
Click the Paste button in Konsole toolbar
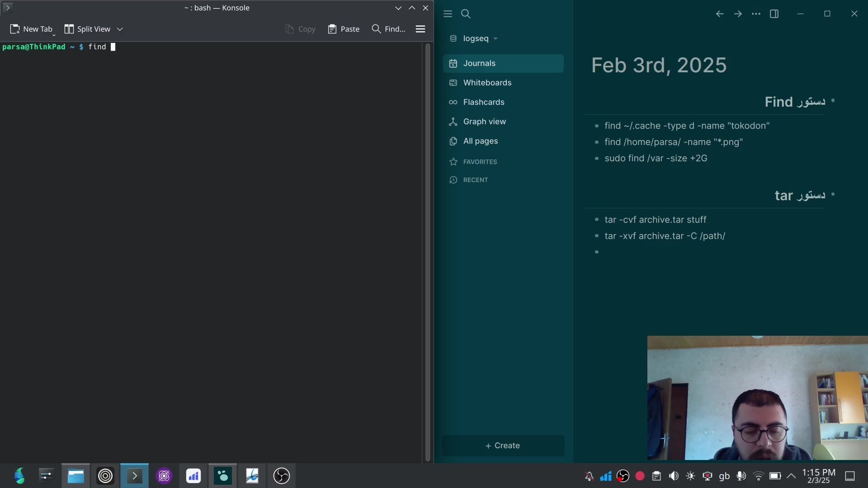pyautogui.click(x=344, y=29)
